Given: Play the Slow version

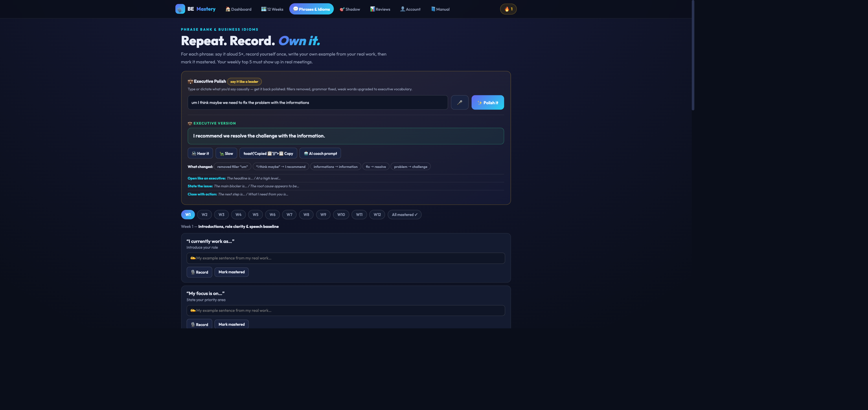Looking at the screenshot, I should 226,153.
